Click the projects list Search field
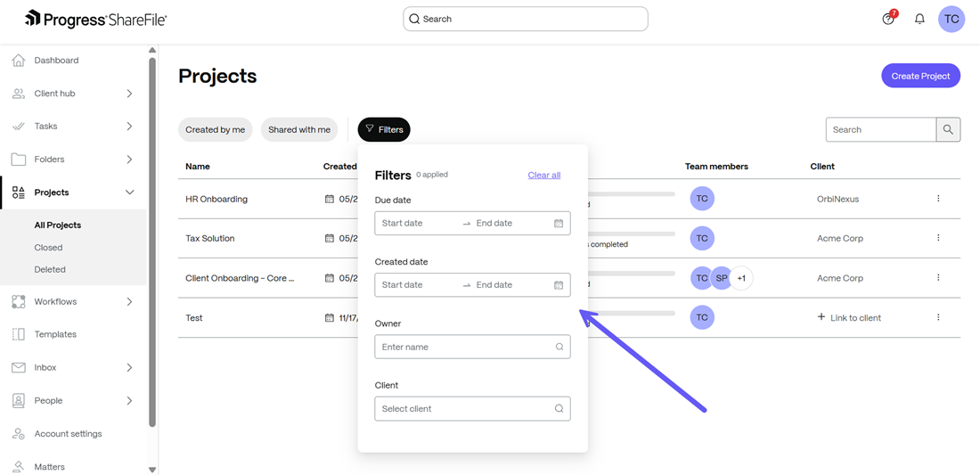Image resolution: width=980 pixels, height=475 pixels. pyautogui.click(x=880, y=129)
